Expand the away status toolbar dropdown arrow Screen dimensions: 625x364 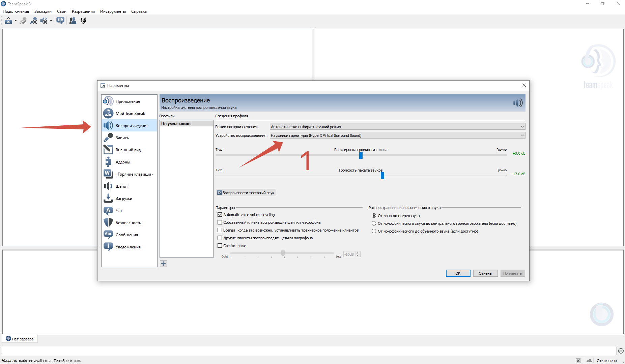(16, 21)
